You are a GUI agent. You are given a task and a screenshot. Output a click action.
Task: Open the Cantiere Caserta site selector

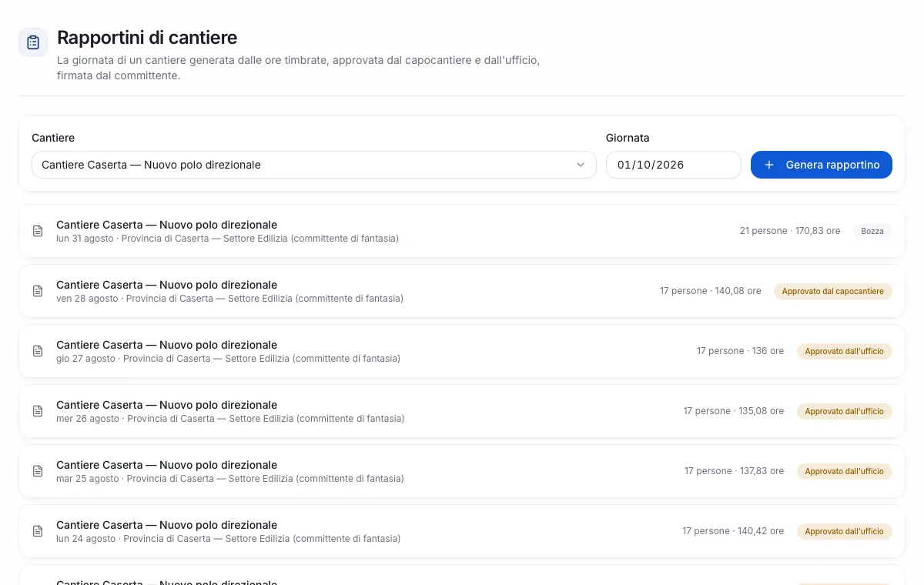click(314, 165)
